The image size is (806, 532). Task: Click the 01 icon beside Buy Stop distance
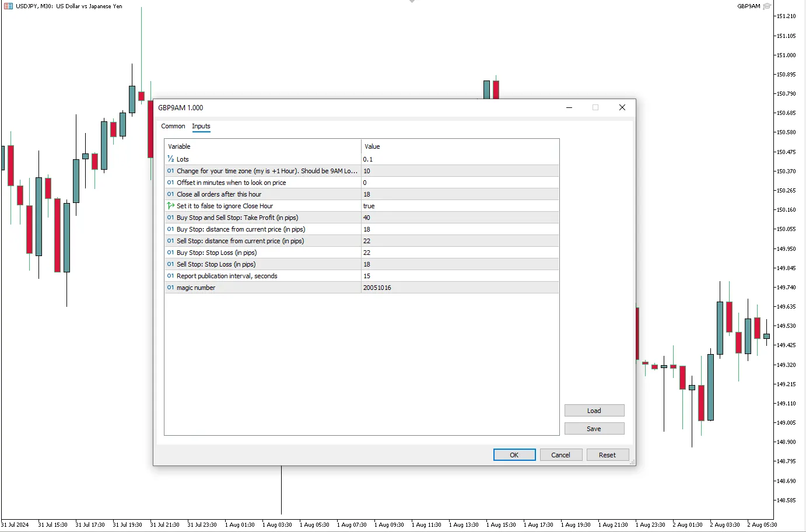click(170, 229)
